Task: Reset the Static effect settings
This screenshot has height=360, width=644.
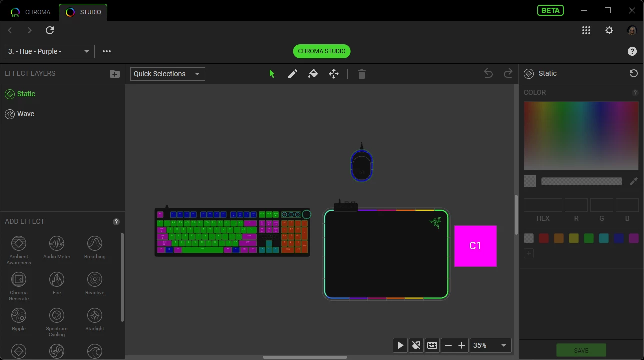Action: pos(633,73)
